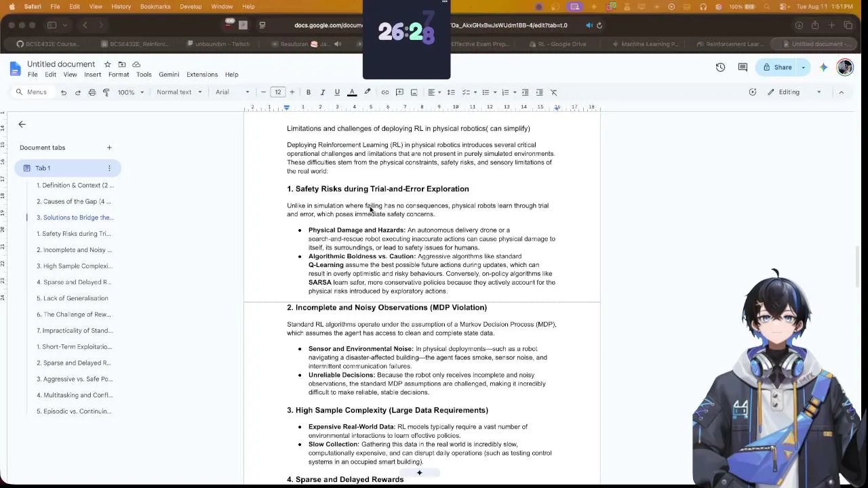Viewport: 868px width, 488px height.
Task: Open the Google account avatar
Action: point(845,67)
